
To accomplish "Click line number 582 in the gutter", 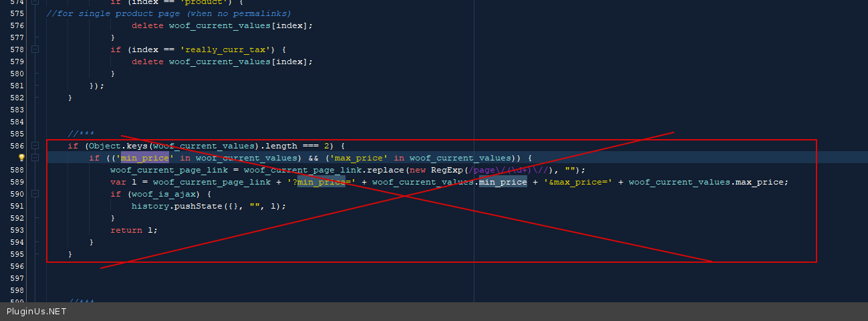I will click(x=17, y=98).
